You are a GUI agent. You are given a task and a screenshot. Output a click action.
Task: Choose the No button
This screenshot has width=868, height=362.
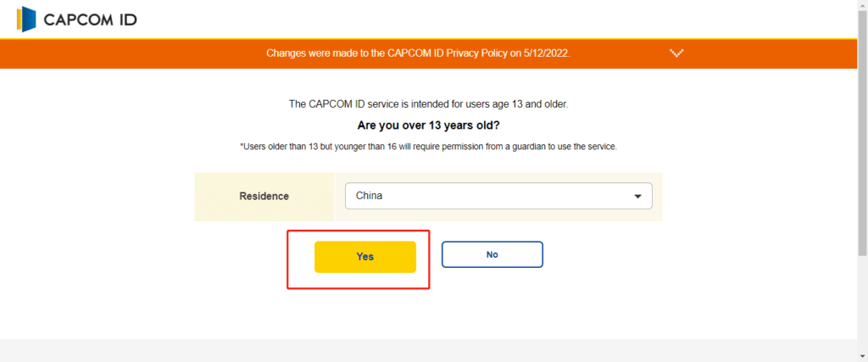[492, 254]
